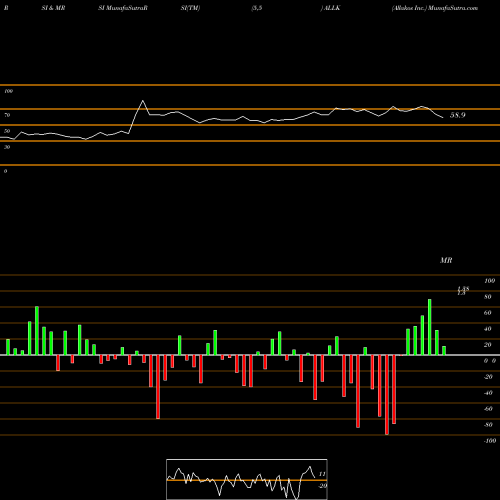Click the 'MunafaSutra.com' watermark text in header
The image size is (500, 500).
453,8
